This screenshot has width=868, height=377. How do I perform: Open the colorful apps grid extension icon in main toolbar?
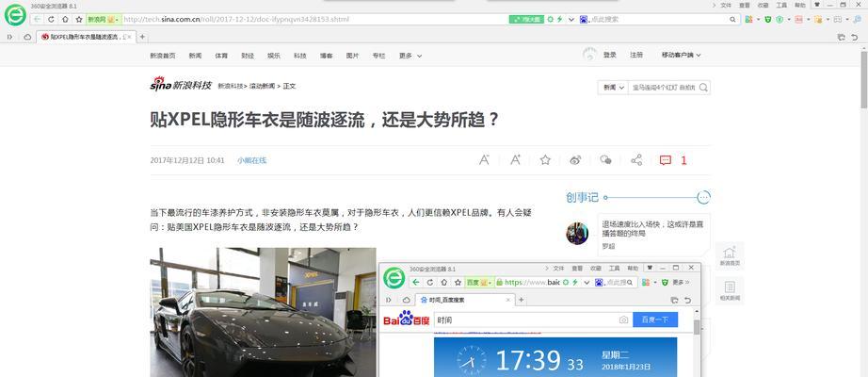point(749,19)
